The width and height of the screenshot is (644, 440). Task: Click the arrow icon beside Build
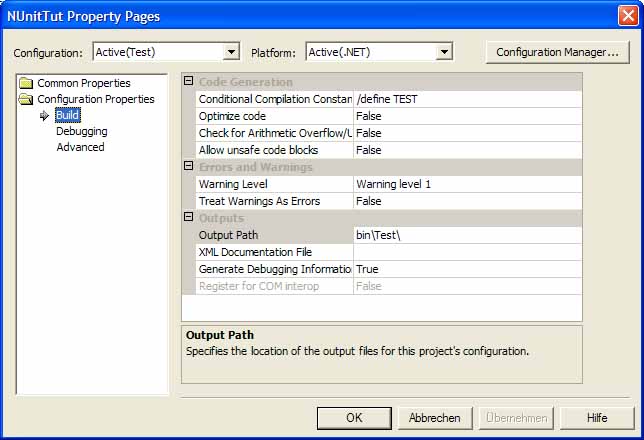[44, 115]
